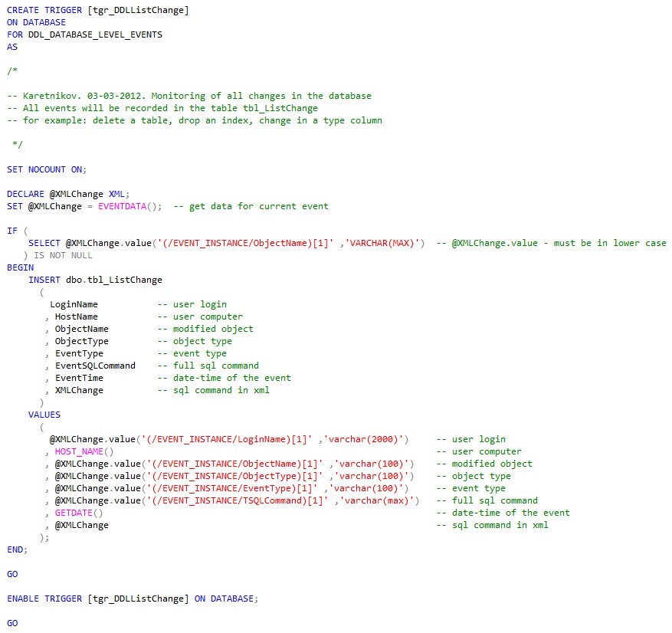Click the comment starting 'for example: delete a table'

point(195,120)
